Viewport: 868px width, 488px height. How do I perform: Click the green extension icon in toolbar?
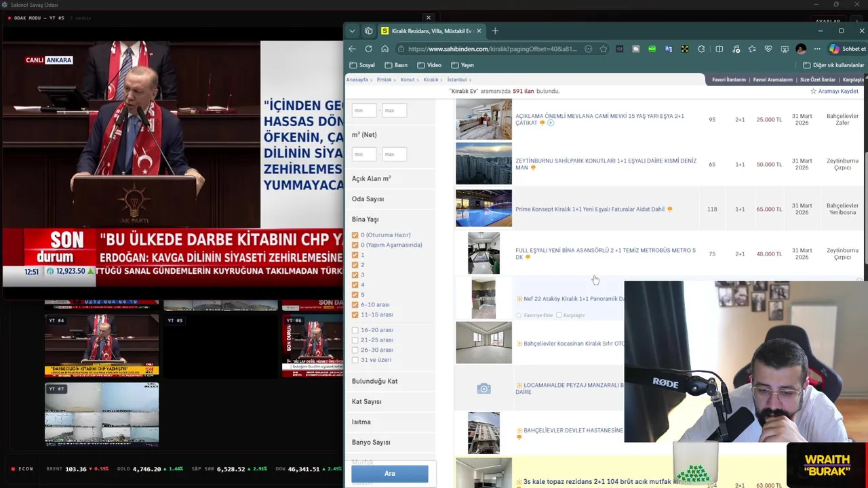pyautogui.click(x=652, y=49)
